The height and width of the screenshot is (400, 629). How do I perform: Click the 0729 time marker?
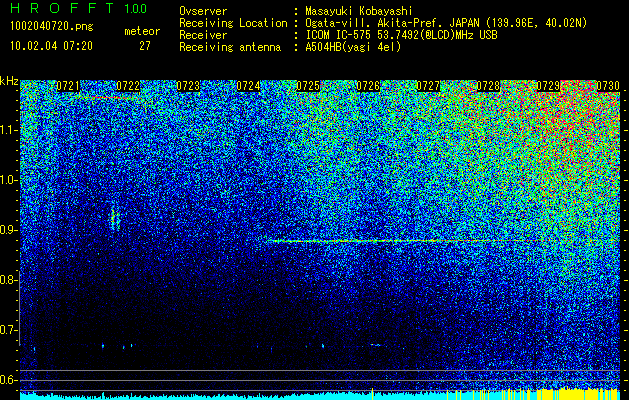pyautogui.click(x=548, y=86)
